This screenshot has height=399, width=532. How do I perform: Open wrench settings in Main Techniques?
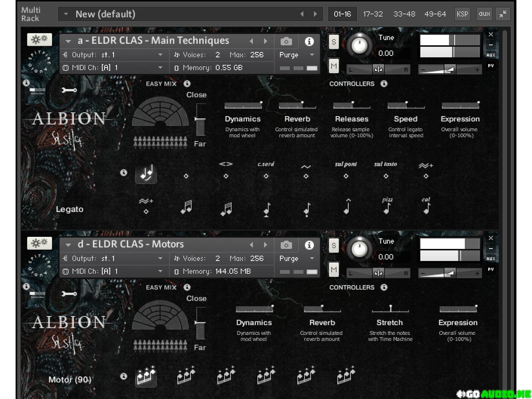coord(69,90)
